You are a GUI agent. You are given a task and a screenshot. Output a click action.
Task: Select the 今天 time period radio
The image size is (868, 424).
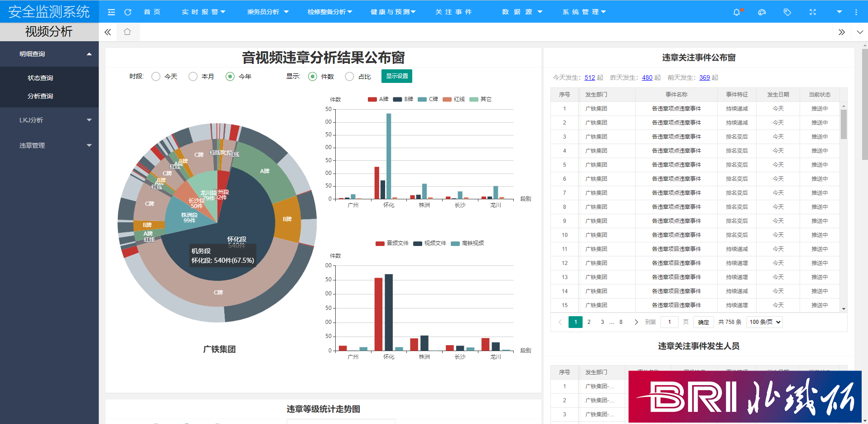pos(156,77)
